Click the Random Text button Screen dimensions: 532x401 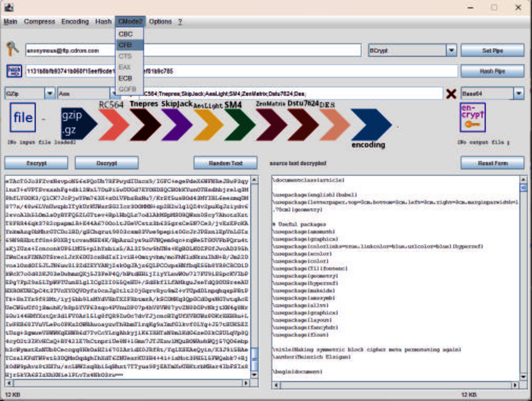tap(226, 163)
